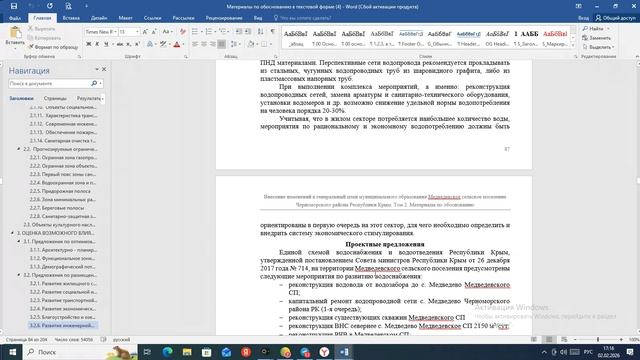The image size is (640, 360).
Task: Open the Выделить (Select) dropdown
Action: (x=598, y=47)
